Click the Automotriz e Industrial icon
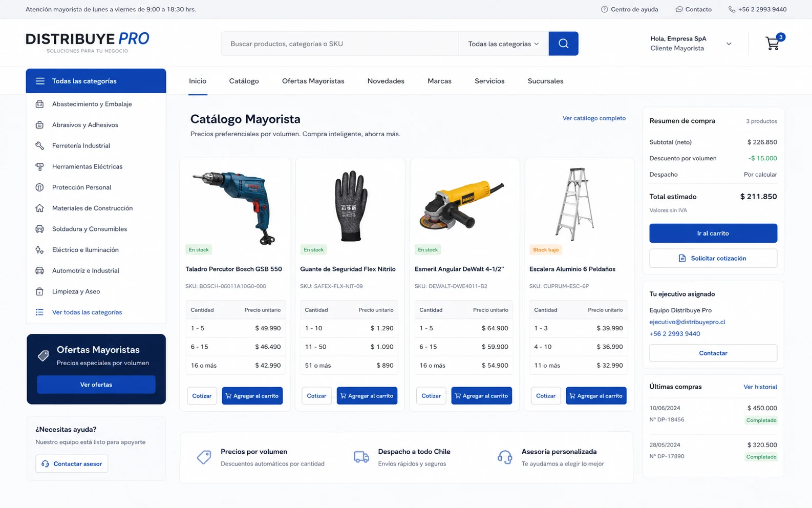Image resolution: width=812 pixels, height=508 pixels. point(39,270)
